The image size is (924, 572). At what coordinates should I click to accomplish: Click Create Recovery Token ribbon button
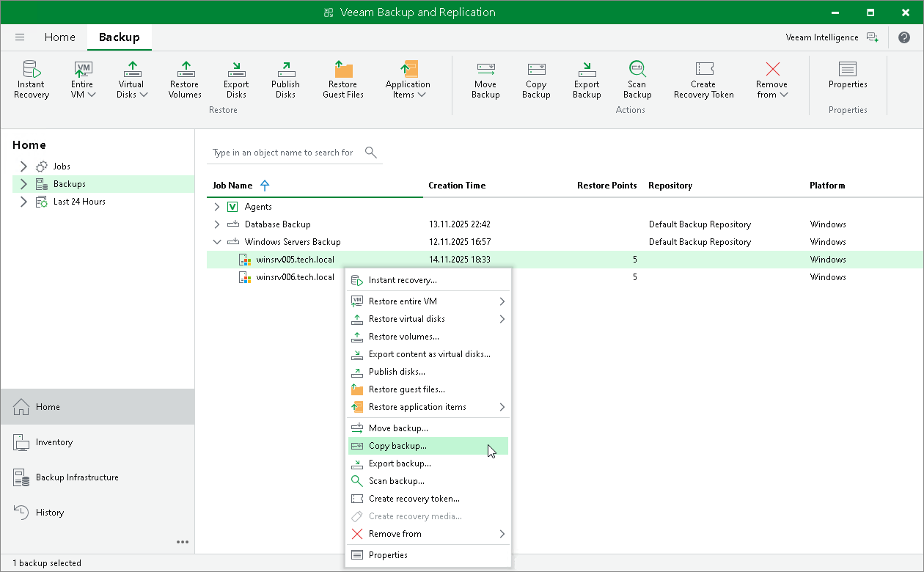tap(703, 79)
